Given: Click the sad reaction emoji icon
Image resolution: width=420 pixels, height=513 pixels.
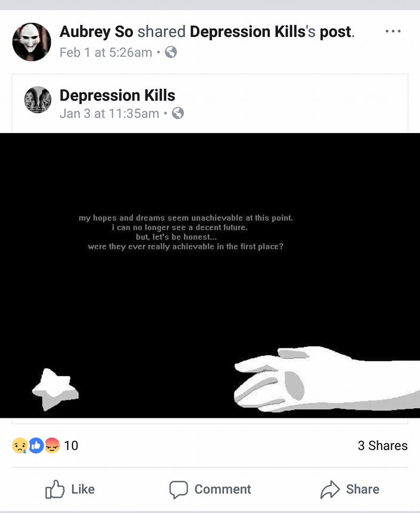Looking at the screenshot, I should coord(20,446).
